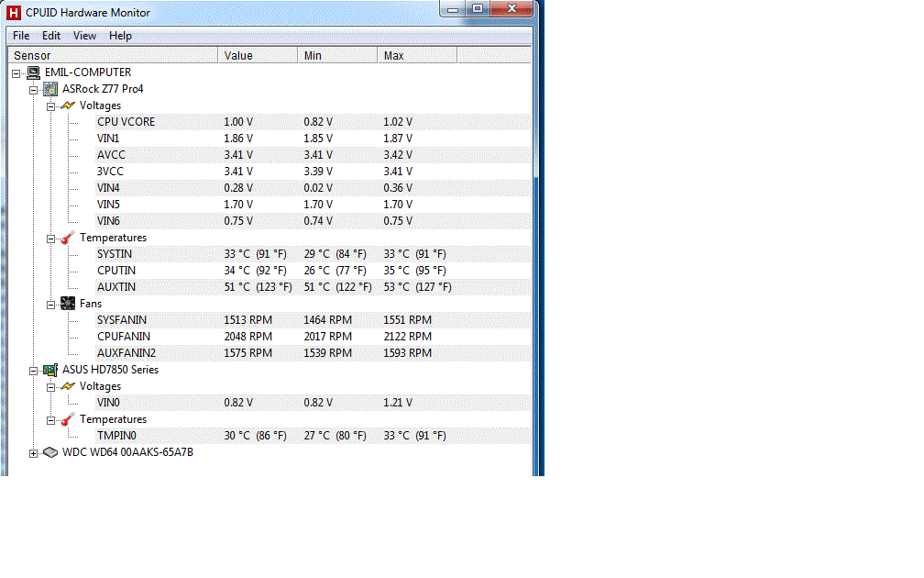Open the View menu
924x578 pixels.
[x=84, y=36]
